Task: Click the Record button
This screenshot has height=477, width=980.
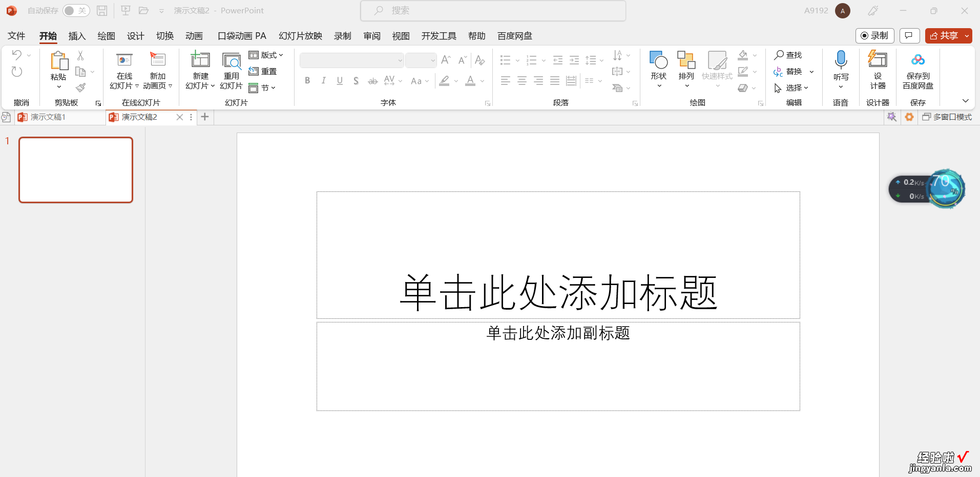Action: (x=874, y=35)
